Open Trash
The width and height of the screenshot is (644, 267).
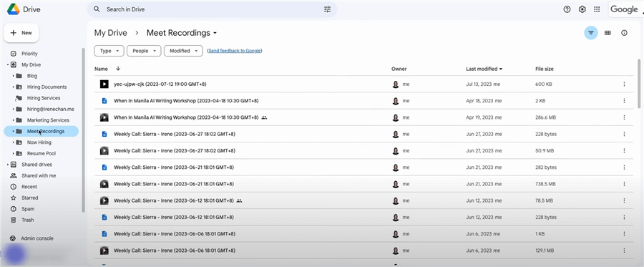coord(27,220)
